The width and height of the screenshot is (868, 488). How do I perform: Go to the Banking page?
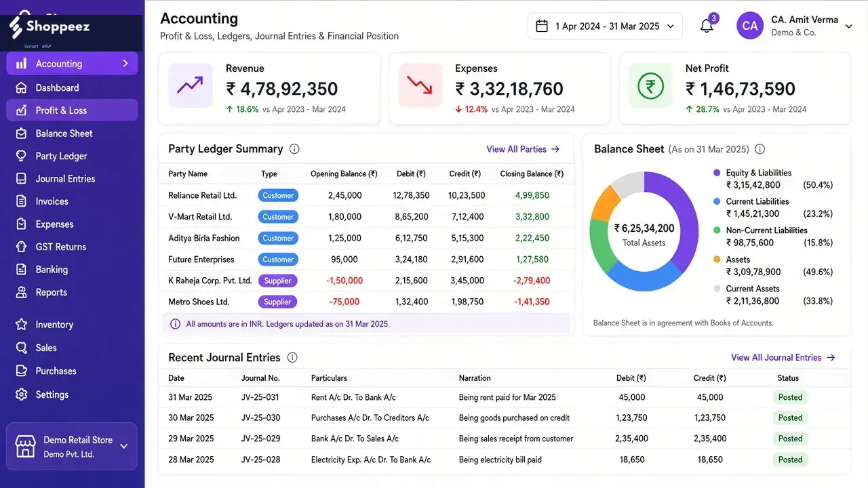tap(72, 270)
